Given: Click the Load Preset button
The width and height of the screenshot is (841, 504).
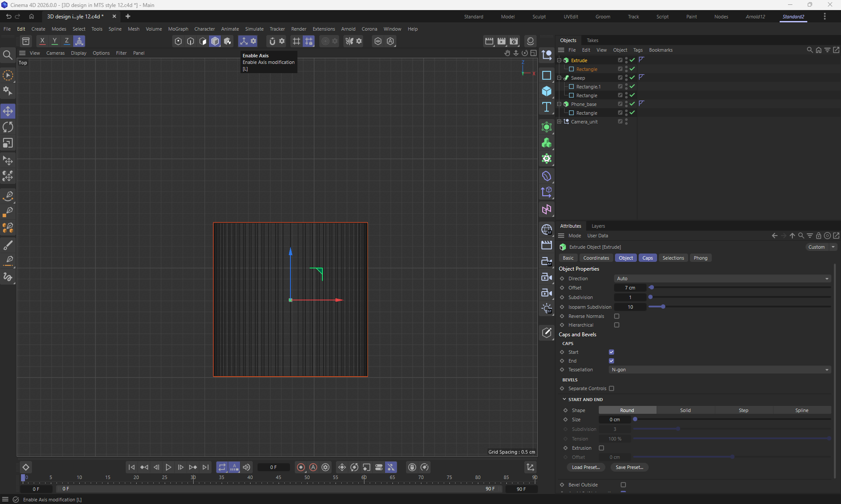Looking at the screenshot, I should click(586, 467).
